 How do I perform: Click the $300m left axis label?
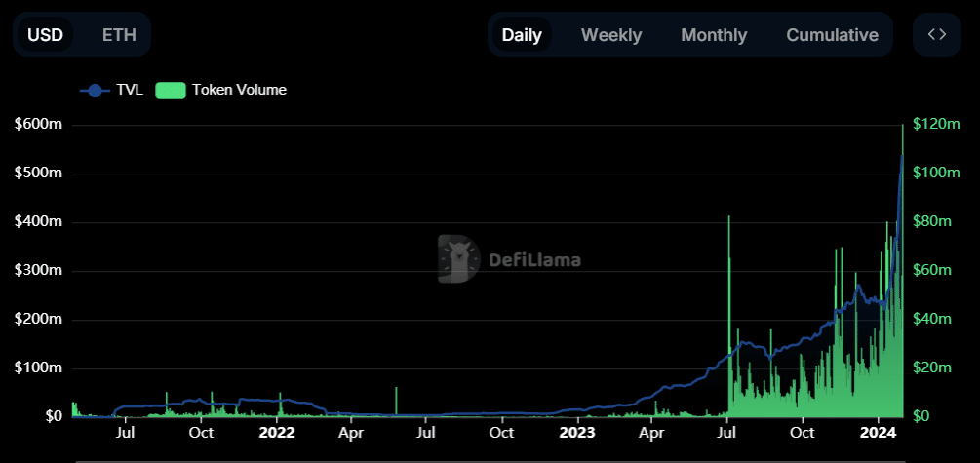click(38, 271)
